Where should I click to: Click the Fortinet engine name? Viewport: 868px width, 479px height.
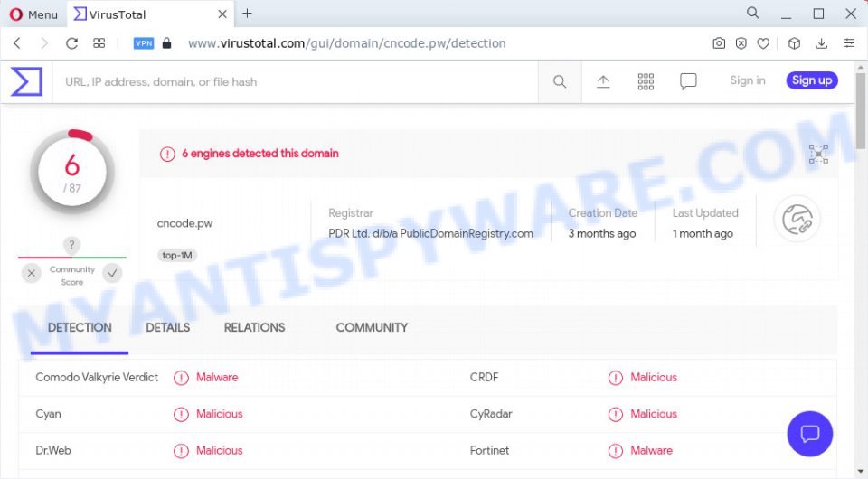click(x=489, y=450)
